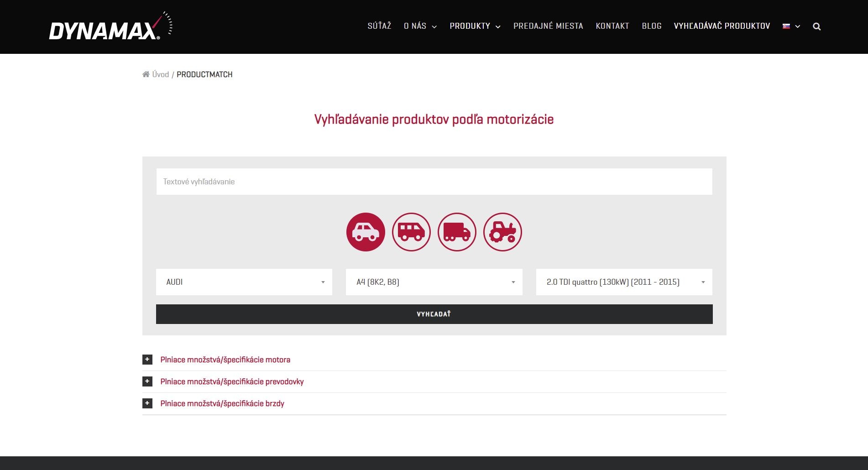
Task: Click the Dynamax logo
Action: click(x=110, y=27)
